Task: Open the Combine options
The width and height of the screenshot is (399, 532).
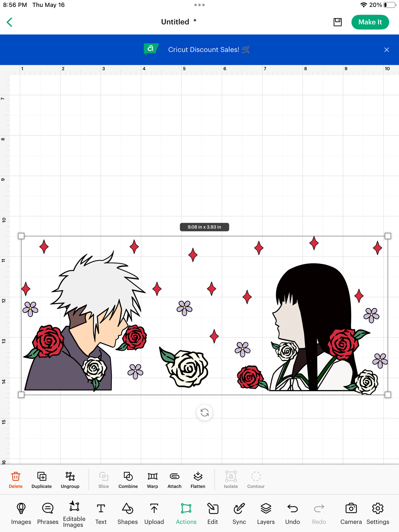Action: point(128,480)
